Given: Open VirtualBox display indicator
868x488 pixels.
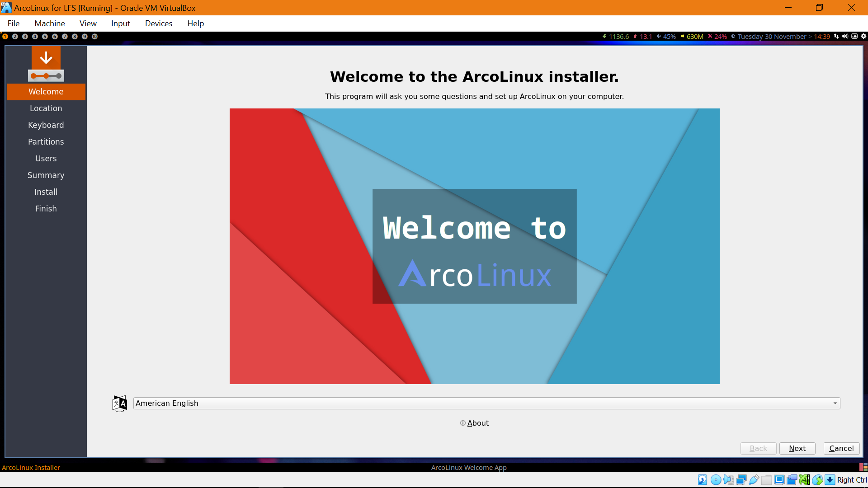Looking at the screenshot, I should tap(779, 480).
